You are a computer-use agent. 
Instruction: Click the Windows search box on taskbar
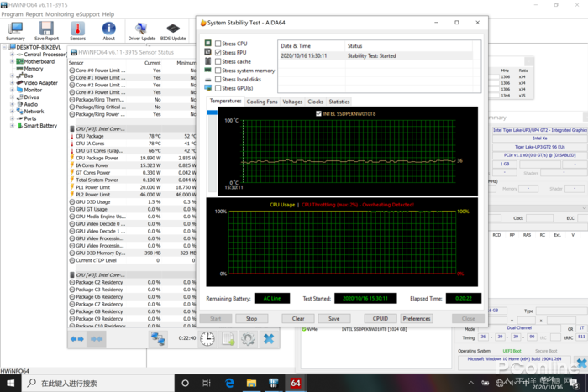coord(97,383)
